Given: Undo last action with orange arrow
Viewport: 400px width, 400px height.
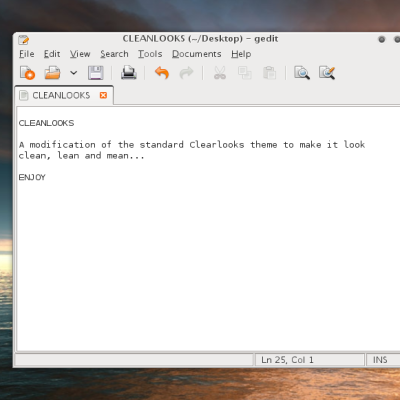Looking at the screenshot, I should 162,73.
